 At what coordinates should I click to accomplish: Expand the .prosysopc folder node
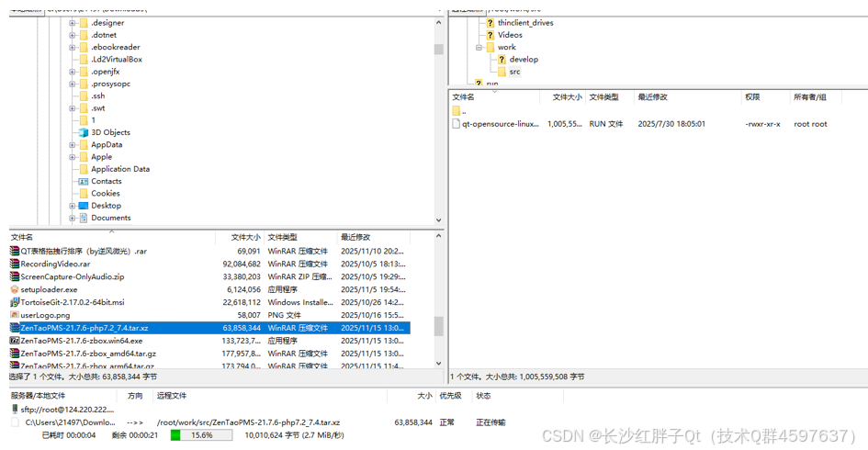72,84
